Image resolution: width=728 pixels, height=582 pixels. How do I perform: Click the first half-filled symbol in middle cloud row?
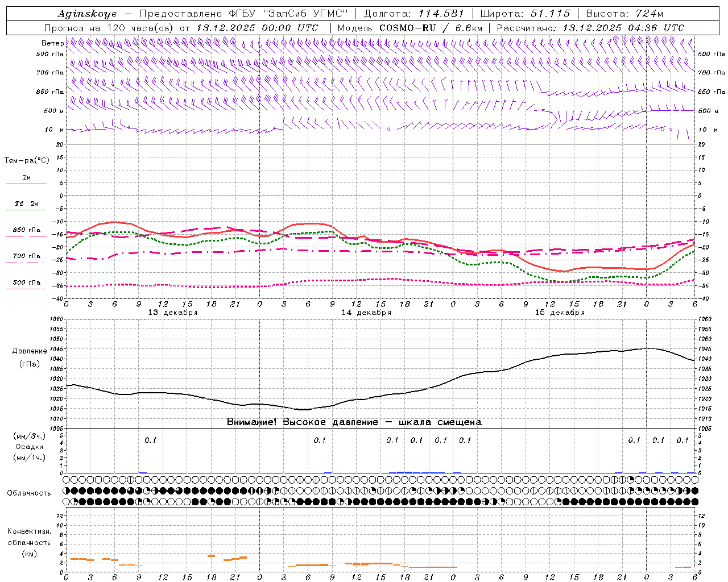[67, 490]
